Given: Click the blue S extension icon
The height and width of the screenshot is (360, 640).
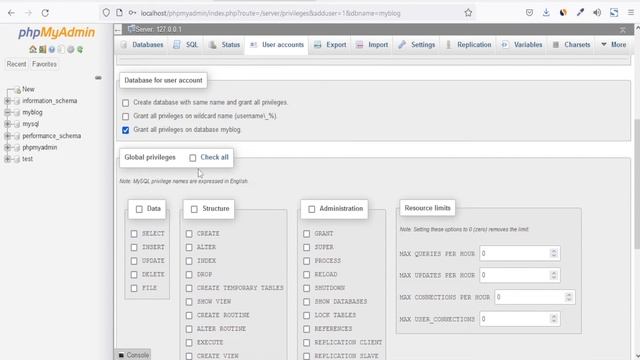Looking at the screenshot, I should point(614,13).
